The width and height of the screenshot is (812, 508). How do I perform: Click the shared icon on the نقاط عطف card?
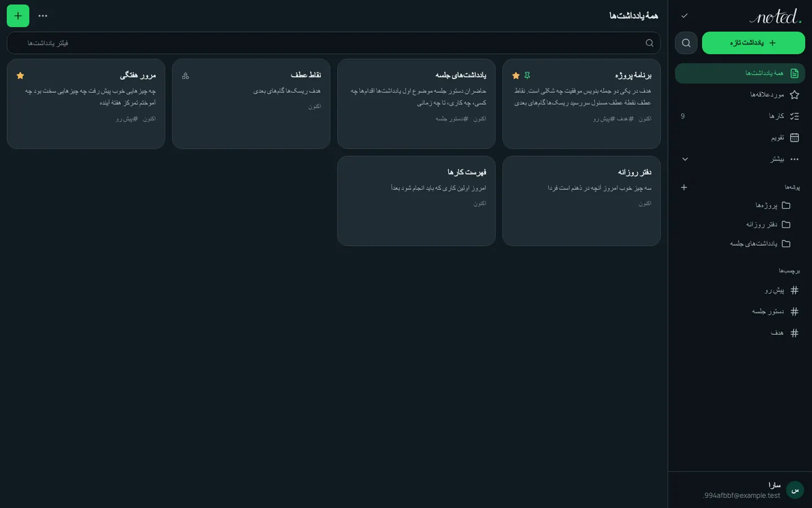(186, 76)
